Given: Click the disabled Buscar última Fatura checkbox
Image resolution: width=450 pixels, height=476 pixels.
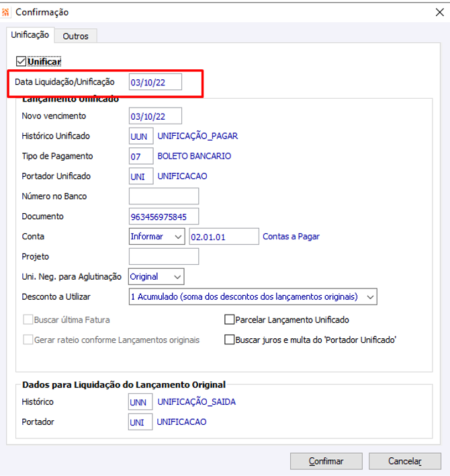Looking at the screenshot, I should 28,319.
